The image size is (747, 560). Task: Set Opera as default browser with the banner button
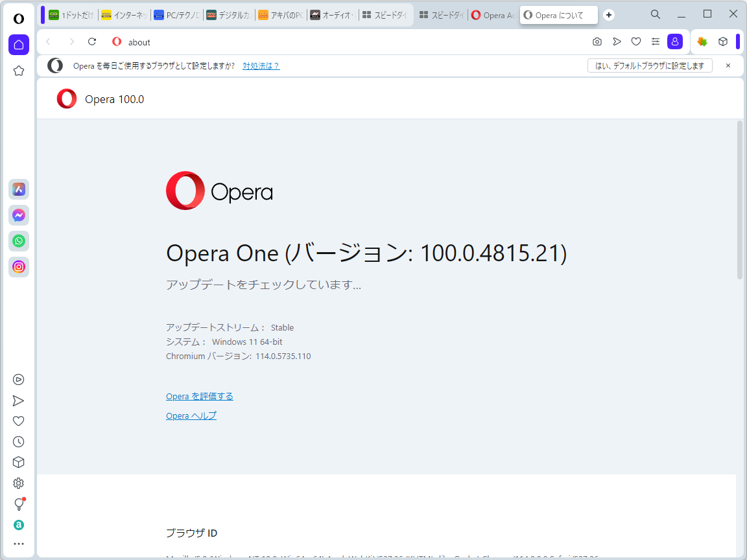[x=650, y=65]
